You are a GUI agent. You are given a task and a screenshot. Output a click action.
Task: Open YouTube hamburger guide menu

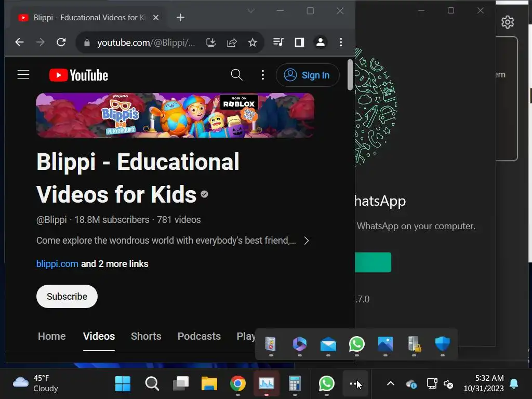click(x=23, y=75)
